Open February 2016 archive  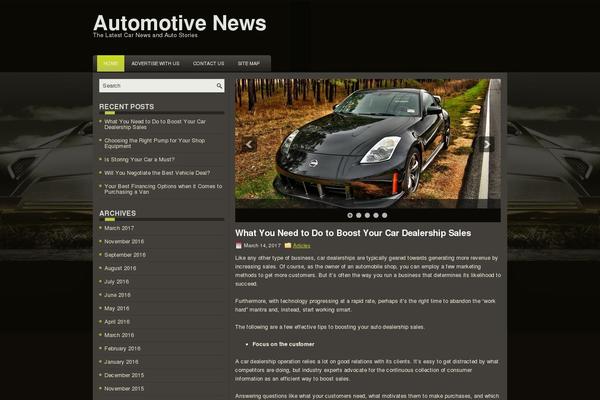(122, 349)
